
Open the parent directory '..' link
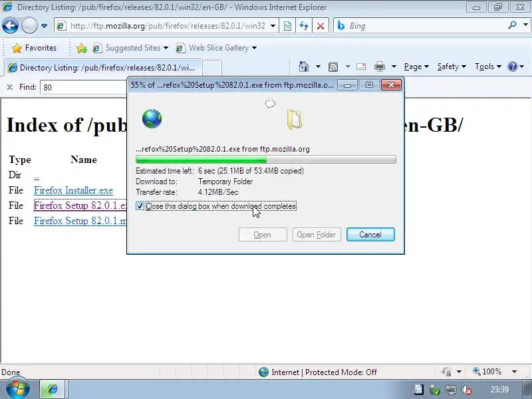point(37,176)
